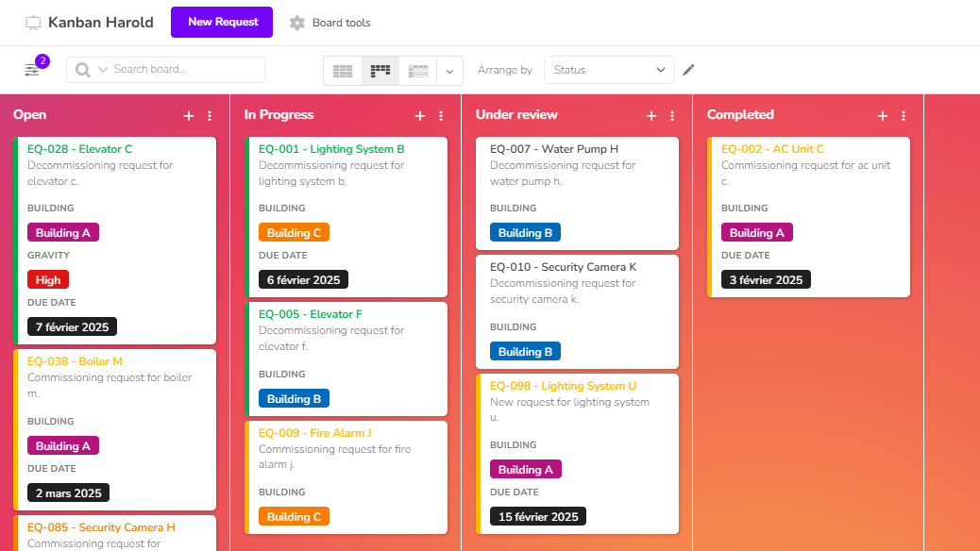Add a card to the Open column
This screenshot has height=551, width=980.
(189, 115)
